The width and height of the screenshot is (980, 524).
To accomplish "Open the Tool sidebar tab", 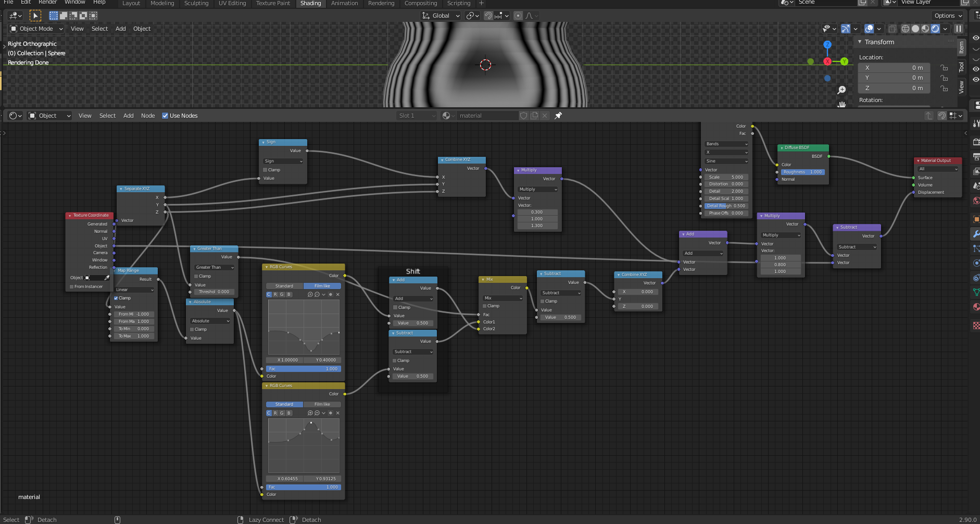I will [961, 67].
